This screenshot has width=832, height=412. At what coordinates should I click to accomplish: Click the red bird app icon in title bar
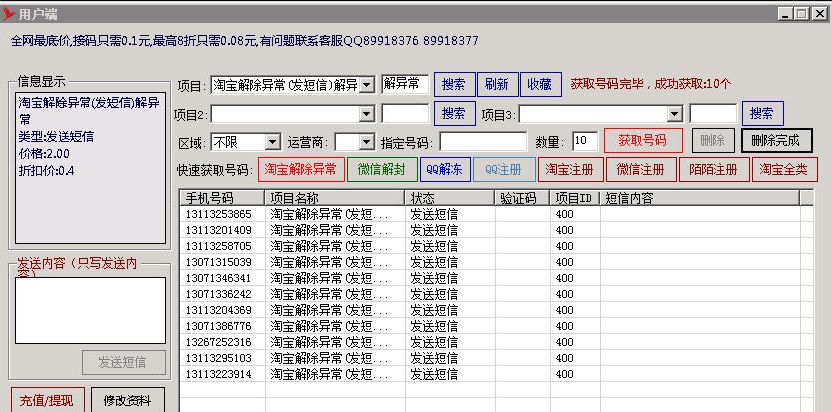click(8, 14)
